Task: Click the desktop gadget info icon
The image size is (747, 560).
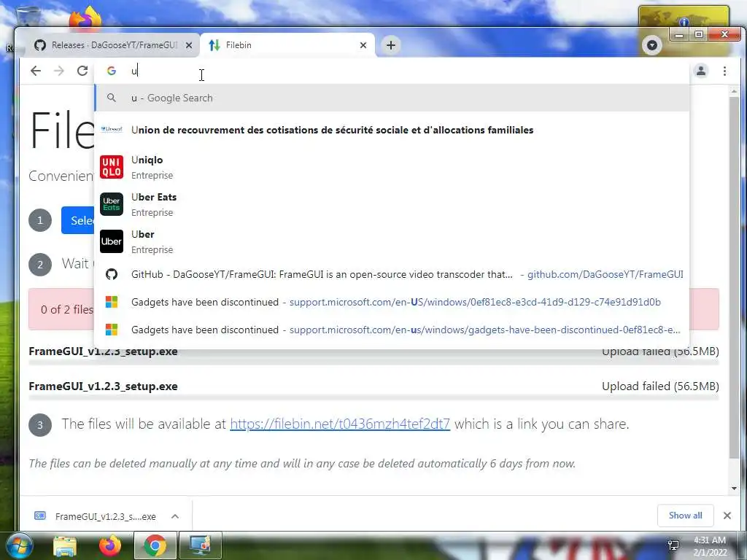Action: [684, 21]
